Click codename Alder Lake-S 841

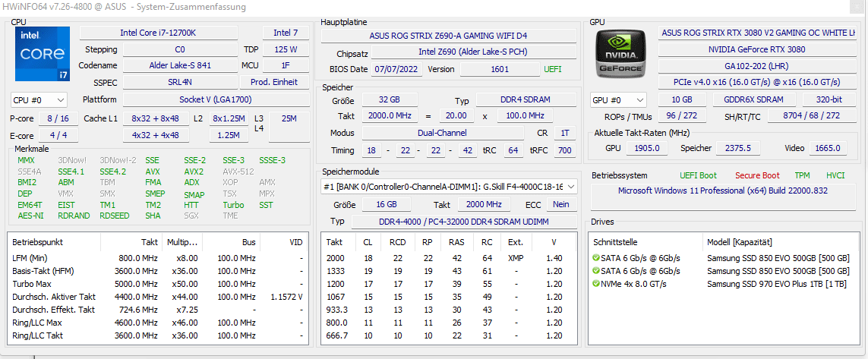point(180,65)
